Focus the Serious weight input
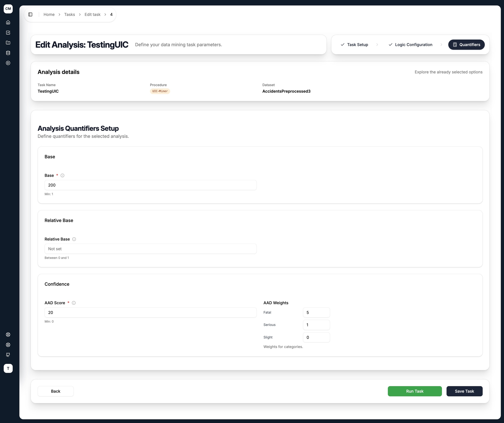Screen dimensions: 504x423 pos(316,325)
